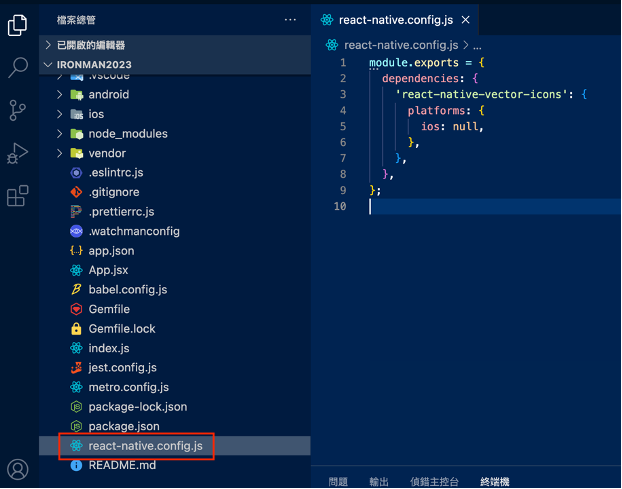Open the .eslintrc.js file

(x=175, y=173)
